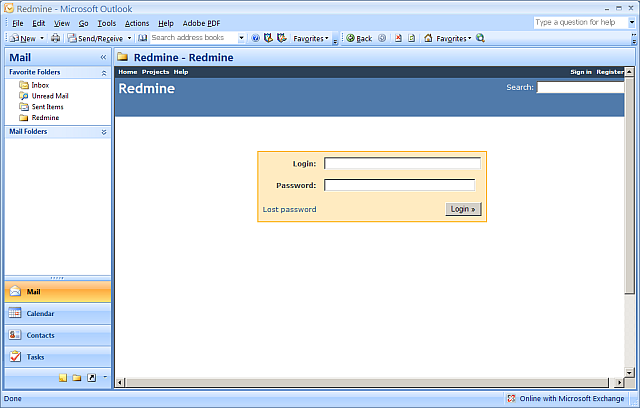Screen dimensions: 640x408
Task: Click the Home page house icon
Action: coord(428,38)
